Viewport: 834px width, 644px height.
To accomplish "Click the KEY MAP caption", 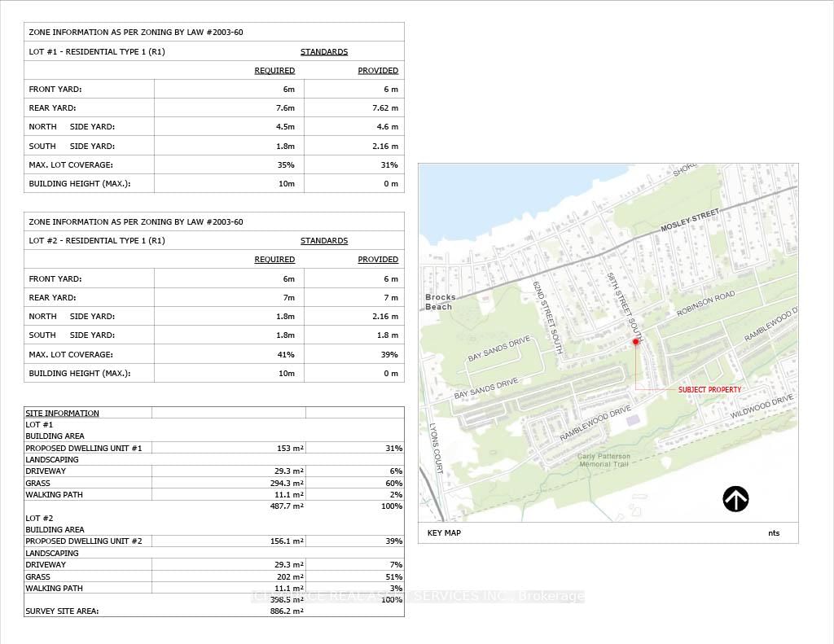I will pos(444,532).
